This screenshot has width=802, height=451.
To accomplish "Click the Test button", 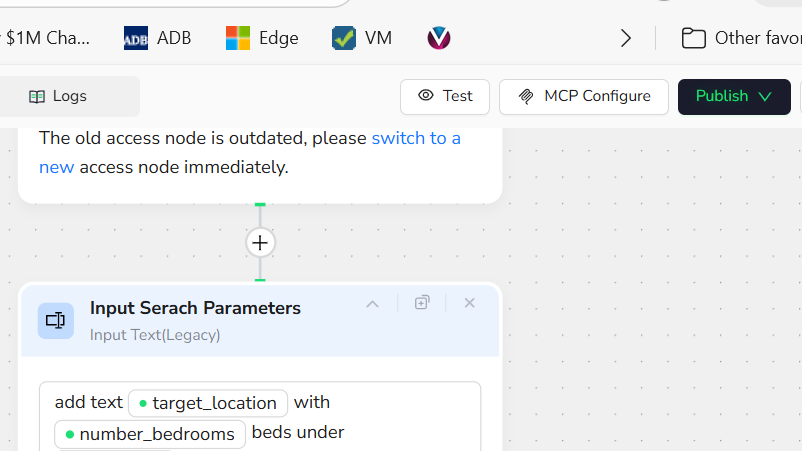I will pos(445,96).
